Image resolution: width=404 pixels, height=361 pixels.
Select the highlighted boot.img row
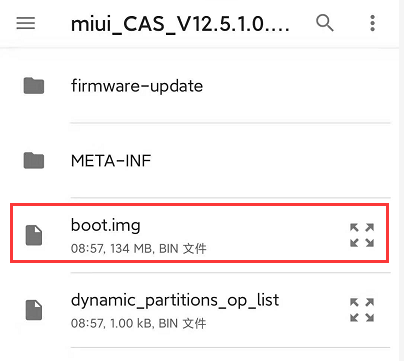[199, 233]
